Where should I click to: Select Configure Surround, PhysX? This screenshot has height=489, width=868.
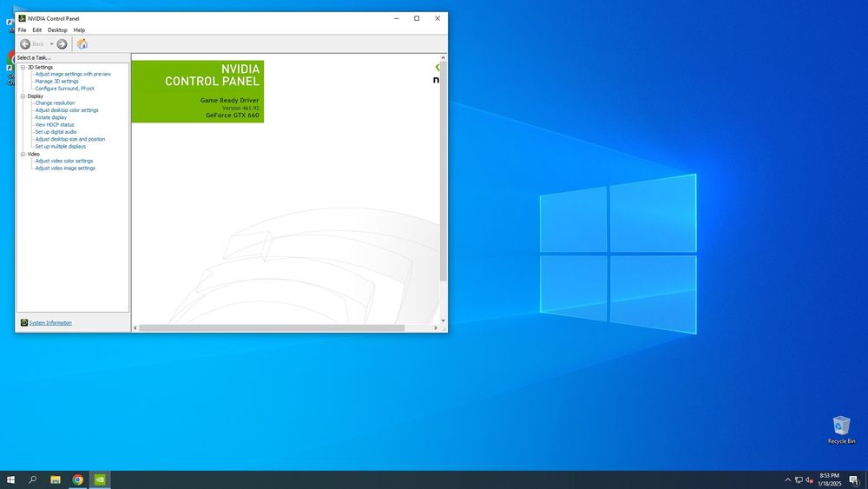coord(65,88)
